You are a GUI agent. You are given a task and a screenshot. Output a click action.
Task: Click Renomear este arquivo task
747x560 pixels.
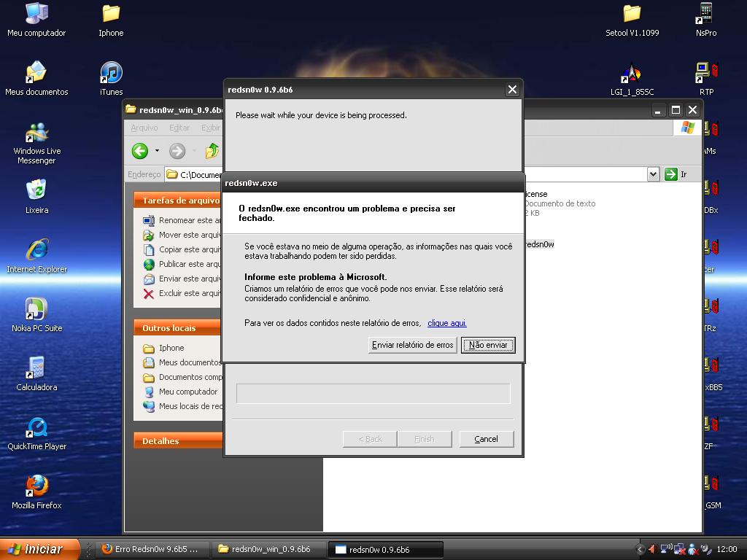182,220
